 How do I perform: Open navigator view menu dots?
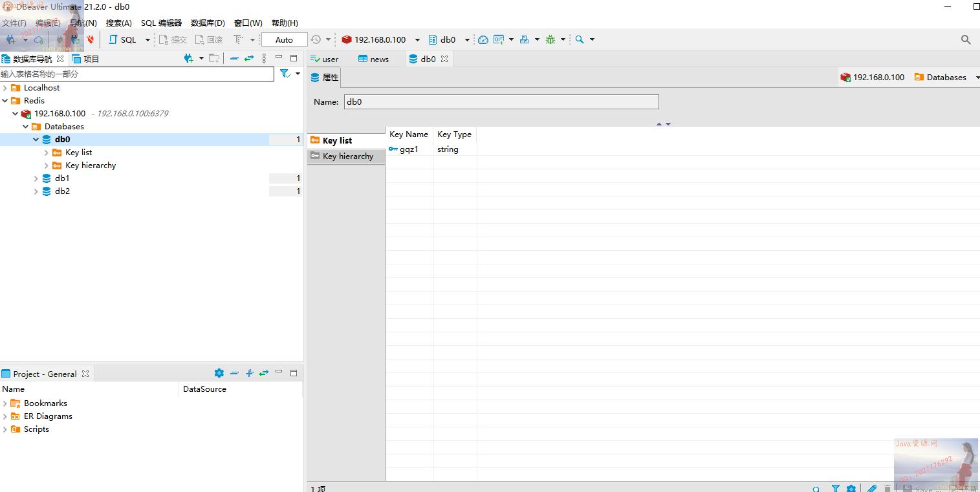264,58
